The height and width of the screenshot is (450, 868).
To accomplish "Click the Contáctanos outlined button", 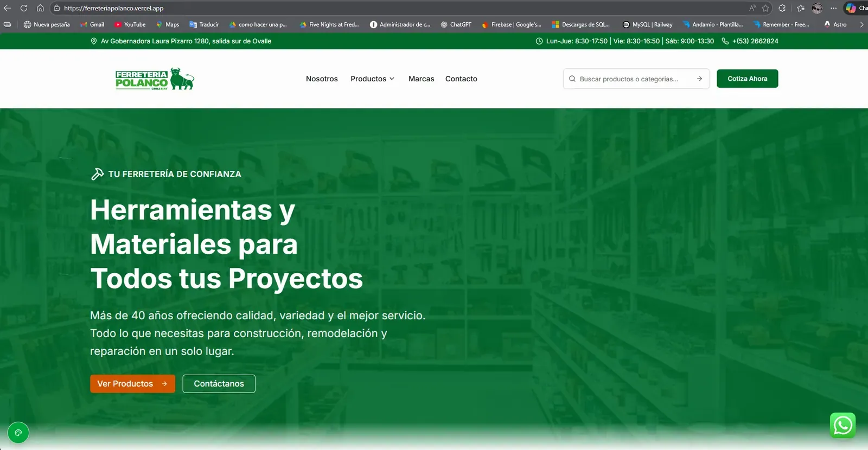I will pyautogui.click(x=219, y=383).
